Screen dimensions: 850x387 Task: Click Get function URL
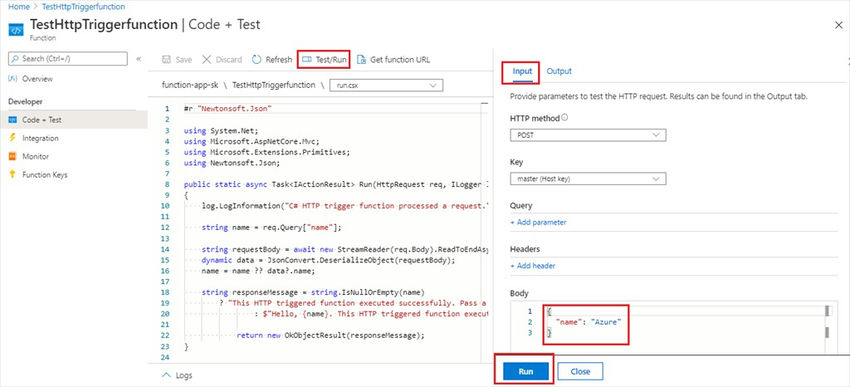pos(393,60)
